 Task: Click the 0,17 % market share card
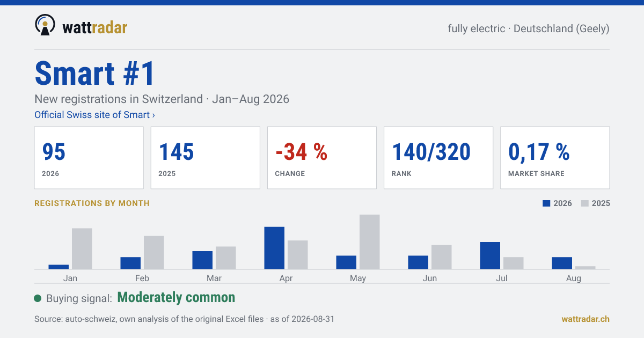coord(555,158)
